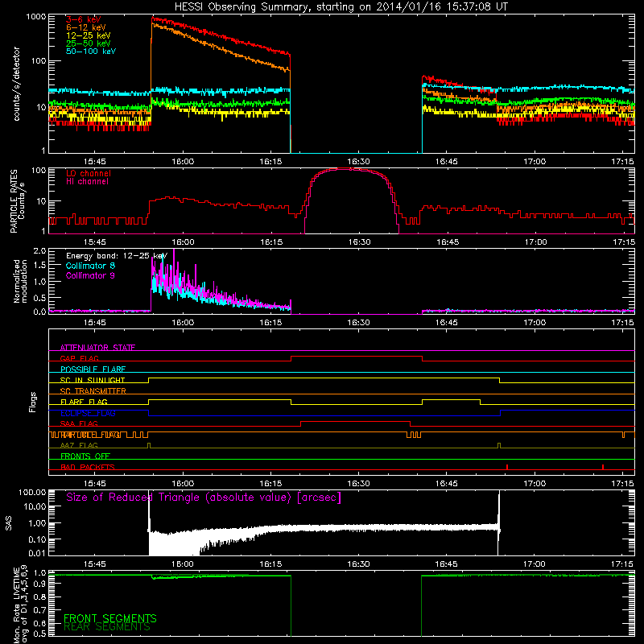Click the yellow 12-25 keV legend label
644x644 pixels.
pyautogui.click(x=89, y=35)
